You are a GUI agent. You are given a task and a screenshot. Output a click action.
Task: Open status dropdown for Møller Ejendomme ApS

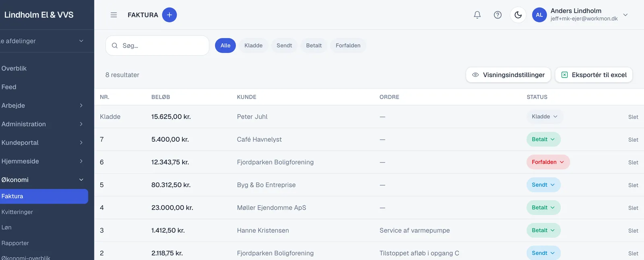(543, 208)
